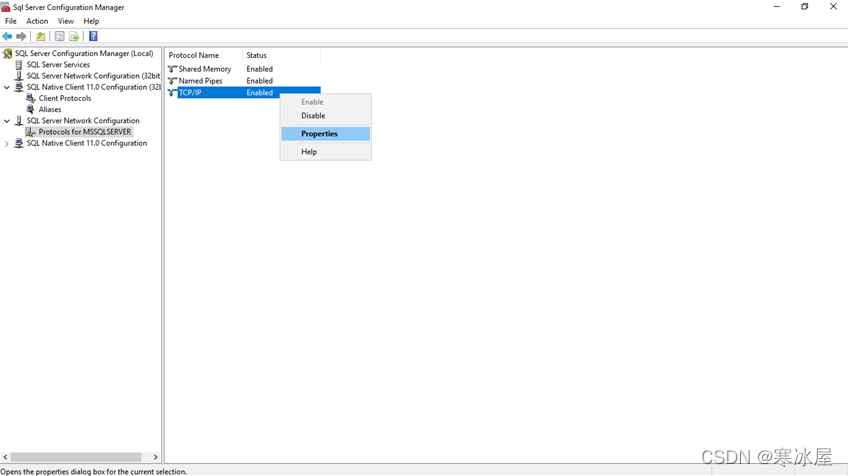Viewport: 848px width, 476px height.
Task: Click right arrow of the tree scrollbar
Action: (156, 457)
